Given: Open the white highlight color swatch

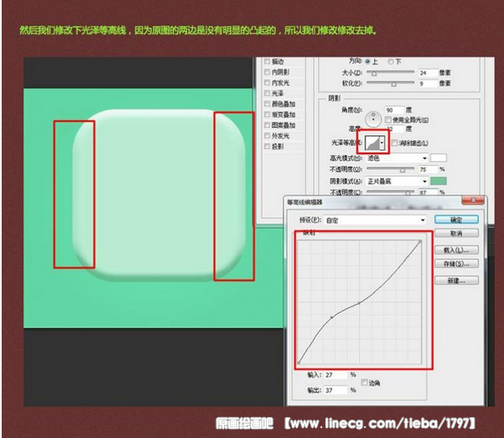Looking at the screenshot, I should [x=439, y=158].
